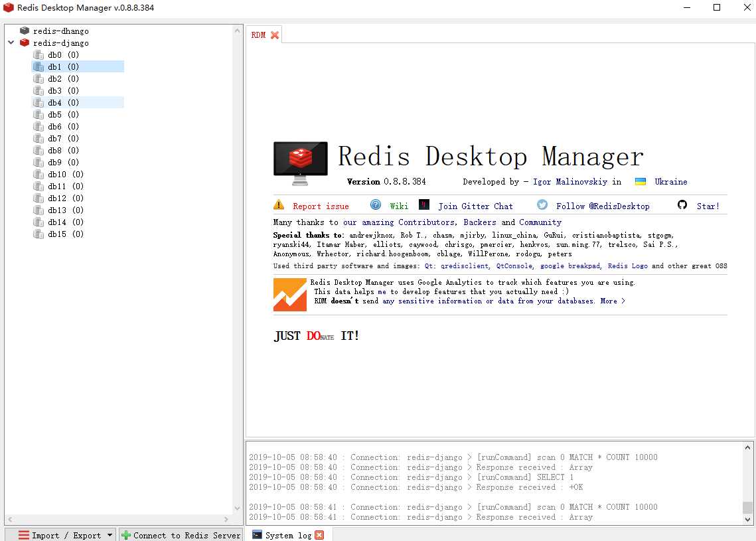The height and width of the screenshot is (541, 756).
Task: Open the Import / Export dropdown arrow
Action: pos(110,535)
